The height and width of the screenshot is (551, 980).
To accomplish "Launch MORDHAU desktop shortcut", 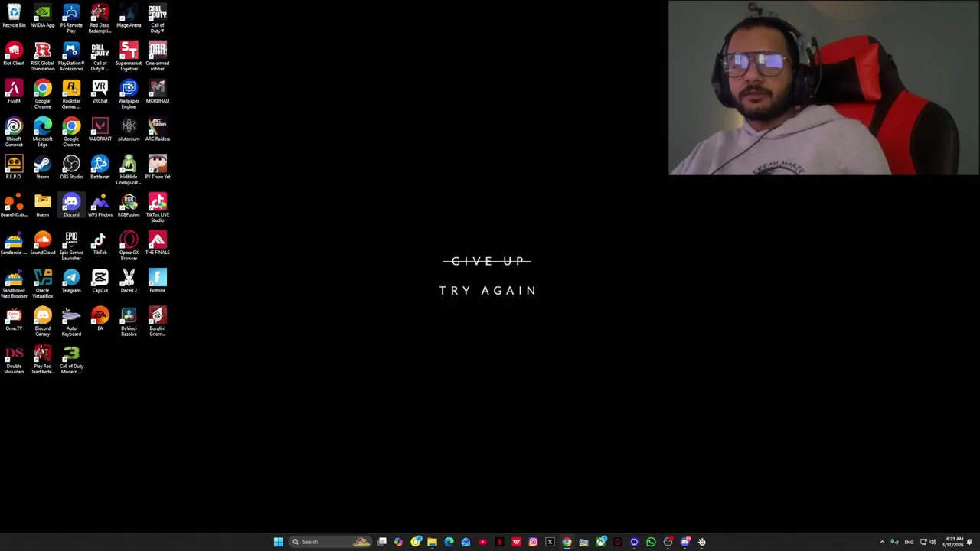I will pyautogui.click(x=158, y=93).
